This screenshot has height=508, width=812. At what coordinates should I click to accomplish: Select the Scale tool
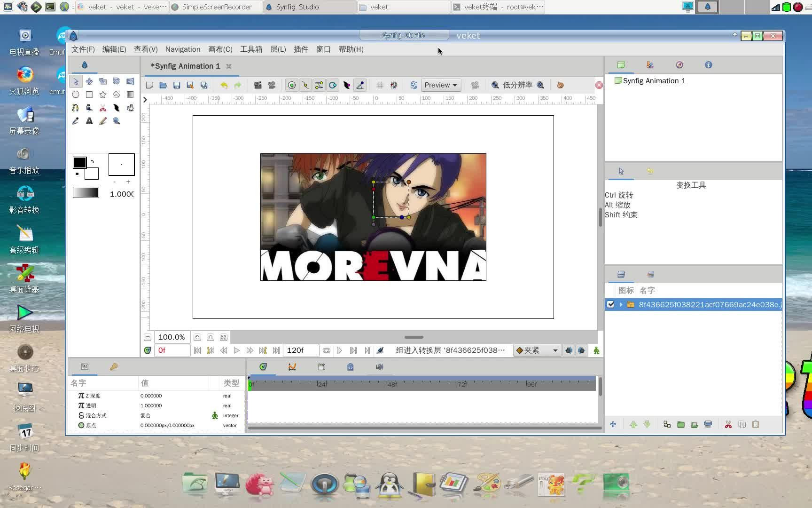click(x=103, y=81)
